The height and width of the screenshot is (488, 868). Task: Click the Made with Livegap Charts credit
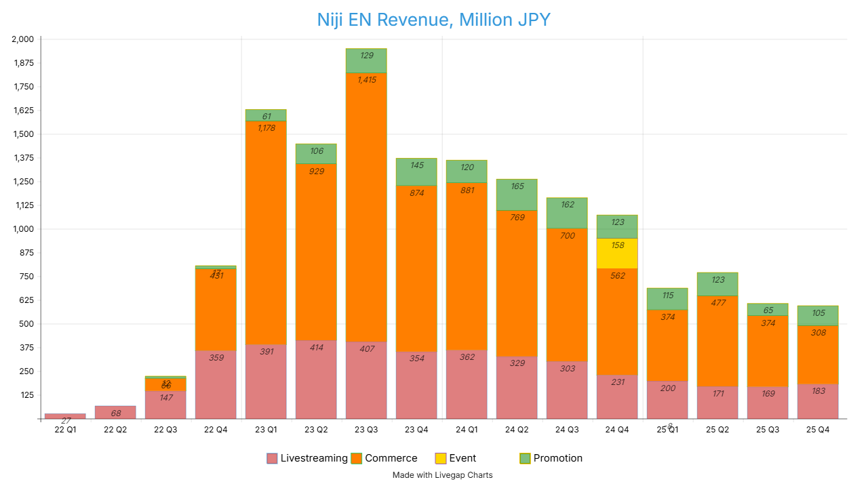(x=443, y=475)
